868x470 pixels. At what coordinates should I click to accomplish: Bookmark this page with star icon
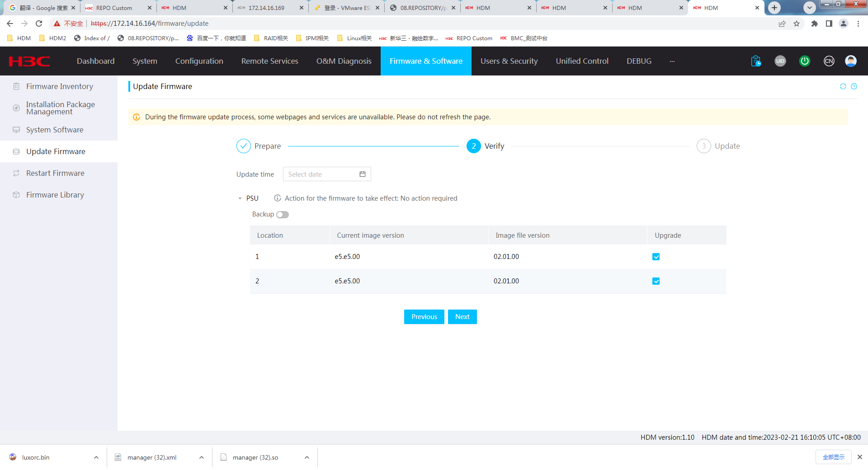pos(797,23)
